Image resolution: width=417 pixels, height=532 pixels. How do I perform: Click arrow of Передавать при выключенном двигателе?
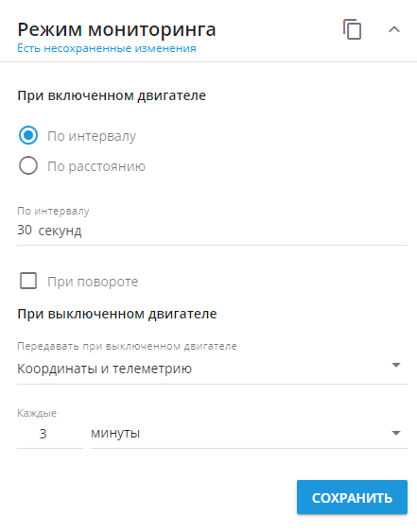(396, 365)
